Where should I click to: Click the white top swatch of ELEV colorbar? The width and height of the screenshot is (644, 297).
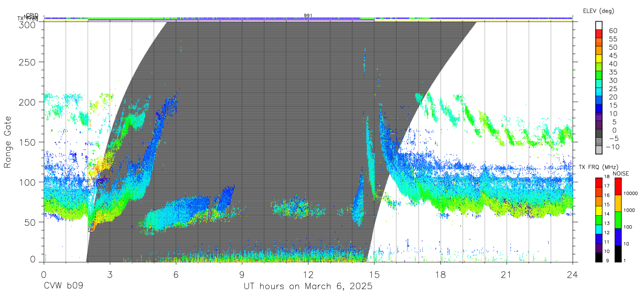[599, 25]
